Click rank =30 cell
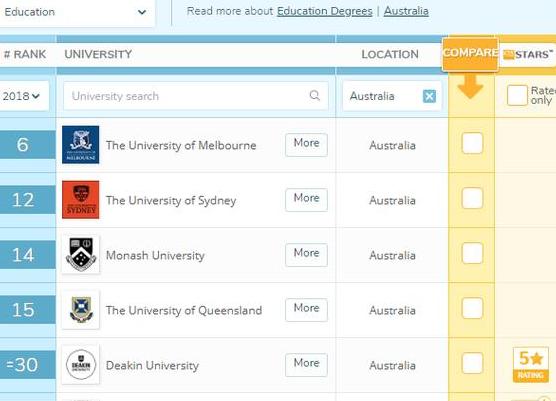Image resolution: width=556 pixels, height=401 pixels. point(28,364)
